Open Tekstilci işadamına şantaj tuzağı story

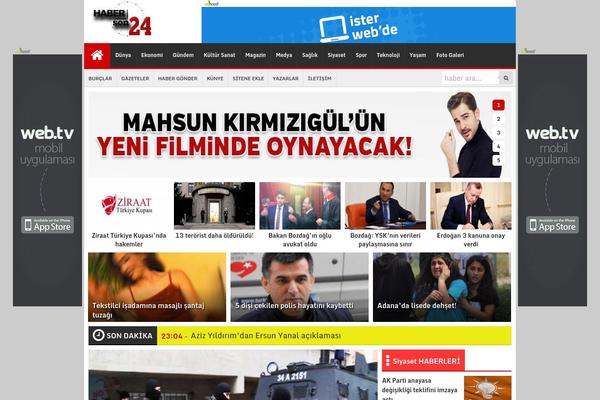pos(157,287)
